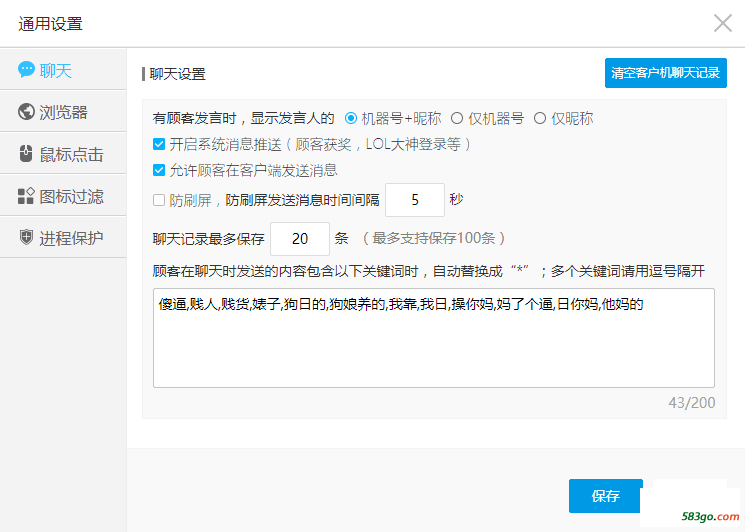The width and height of the screenshot is (745, 532).
Task: Toggle 允许顾客在客户端发送消息 checkbox
Action: pos(159,170)
